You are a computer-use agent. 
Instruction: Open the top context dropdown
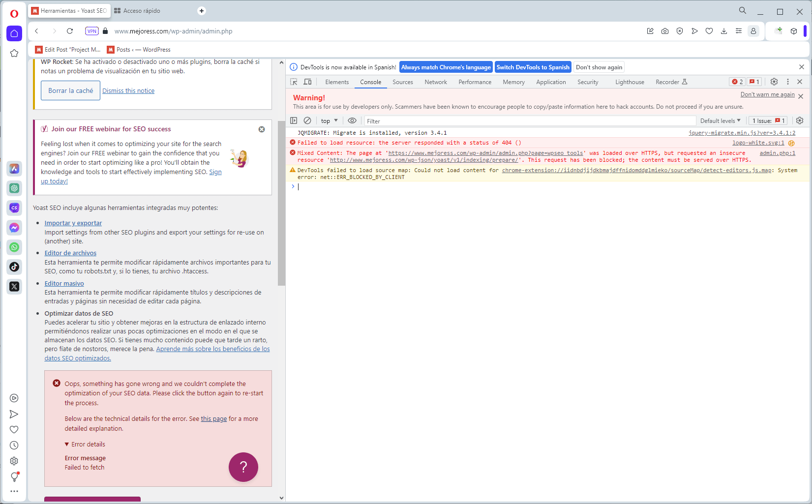click(330, 121)
